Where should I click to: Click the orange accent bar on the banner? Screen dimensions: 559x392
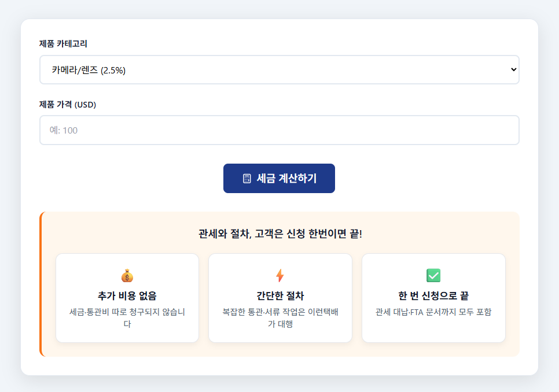(x=41, y=284)
